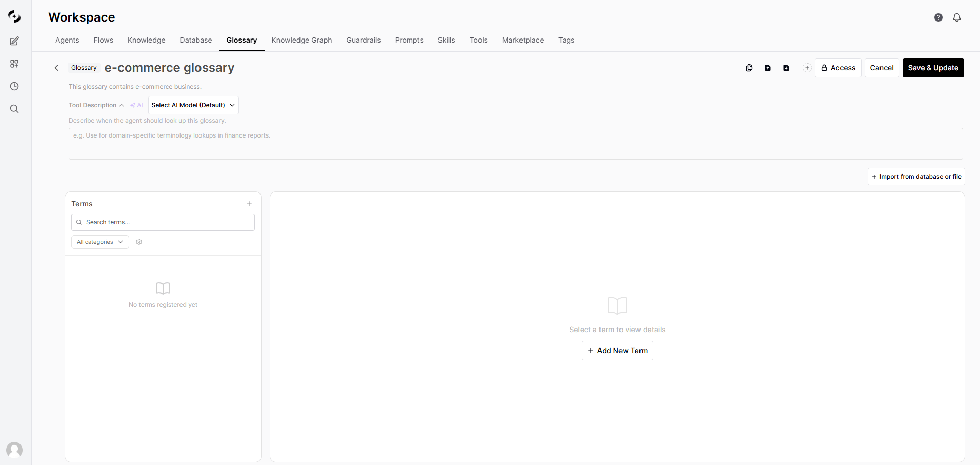Click the file download (arrow down) icon

point(786,68)
